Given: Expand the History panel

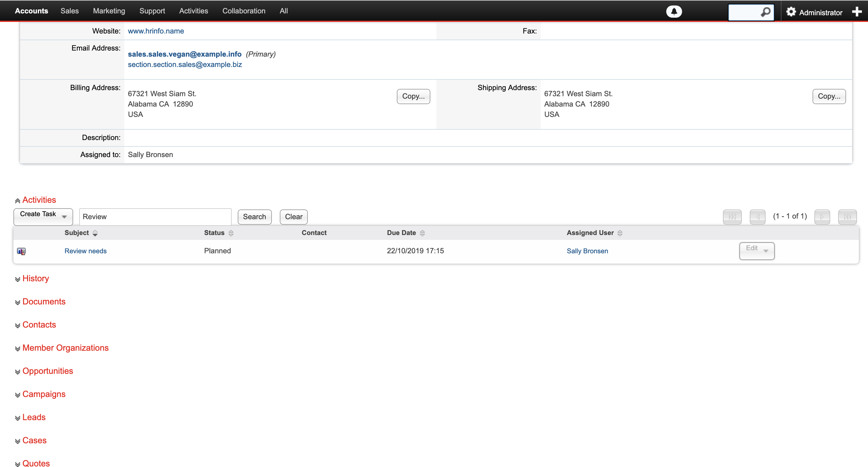Looking at the screenshot, I should (x=17, y=279).
